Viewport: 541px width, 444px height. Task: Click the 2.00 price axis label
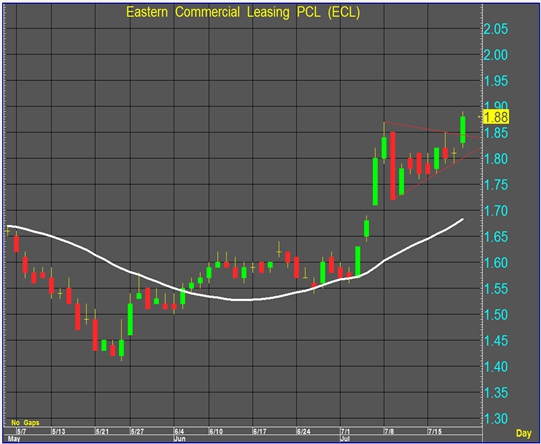coord(496,55)
